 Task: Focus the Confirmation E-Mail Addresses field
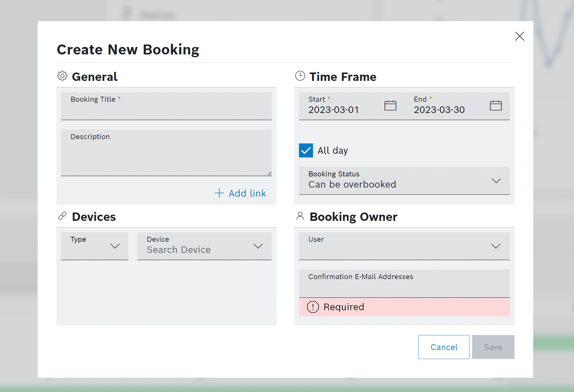click(x=404, y=286)
